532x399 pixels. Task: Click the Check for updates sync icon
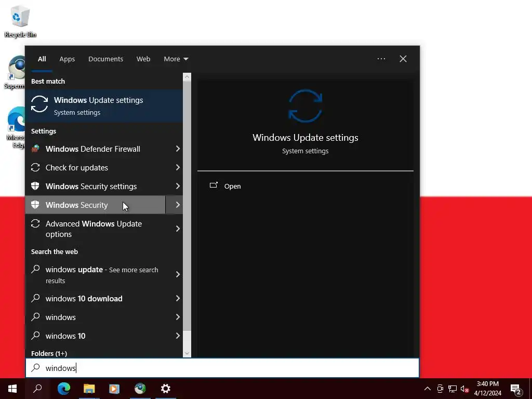[35, 167]
